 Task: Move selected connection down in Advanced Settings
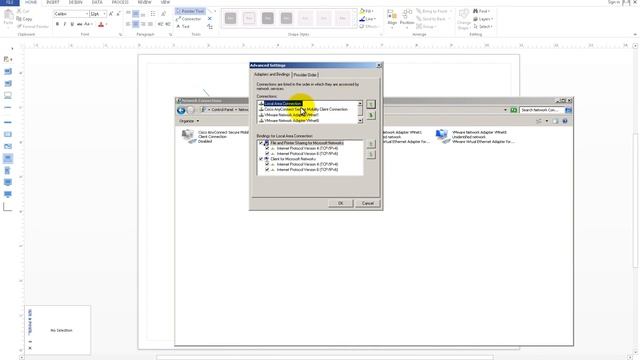pyautogui.click(x=371, y=116)
